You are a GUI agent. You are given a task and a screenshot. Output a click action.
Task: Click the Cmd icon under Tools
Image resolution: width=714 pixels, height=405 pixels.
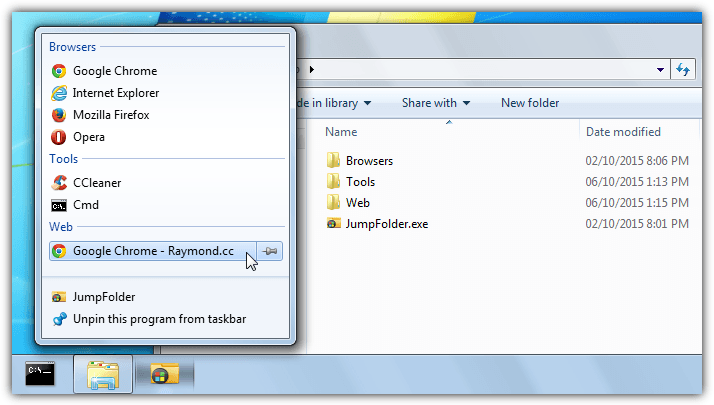coord(59,205)
